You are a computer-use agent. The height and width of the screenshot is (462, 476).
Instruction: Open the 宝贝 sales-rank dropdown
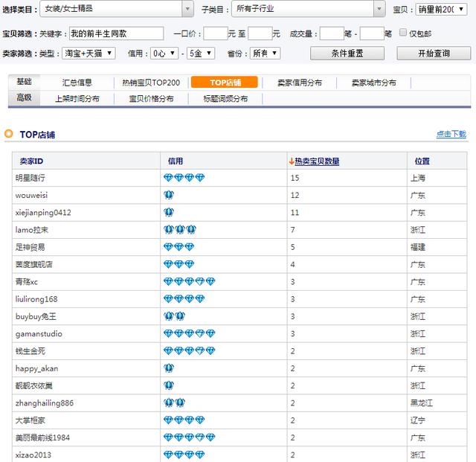point(441,10)
